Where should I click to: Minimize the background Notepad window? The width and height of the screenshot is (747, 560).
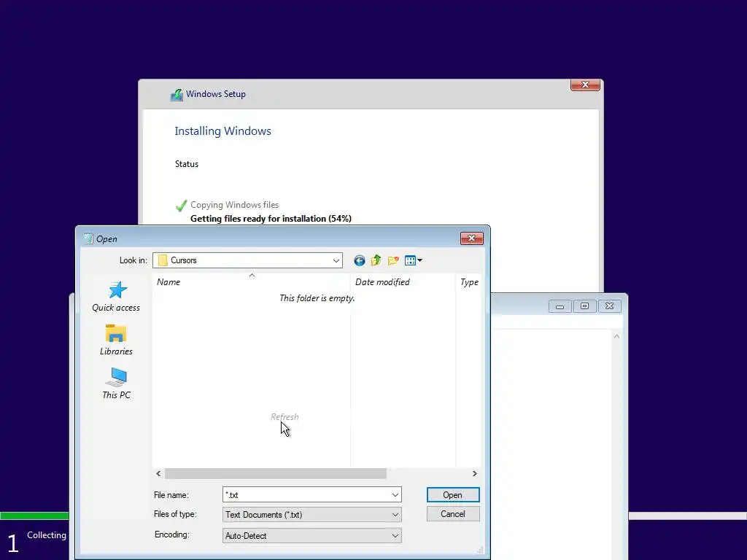(x=560, y=306)
